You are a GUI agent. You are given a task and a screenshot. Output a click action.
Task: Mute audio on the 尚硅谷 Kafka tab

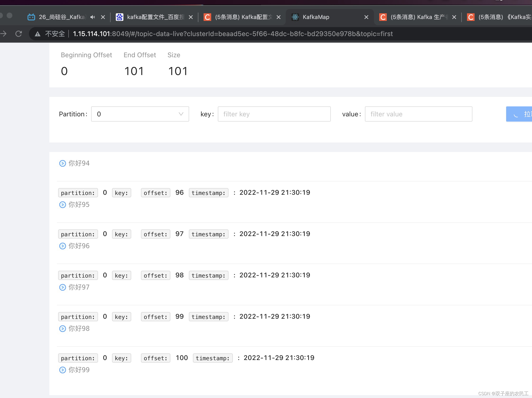point(93,17)
